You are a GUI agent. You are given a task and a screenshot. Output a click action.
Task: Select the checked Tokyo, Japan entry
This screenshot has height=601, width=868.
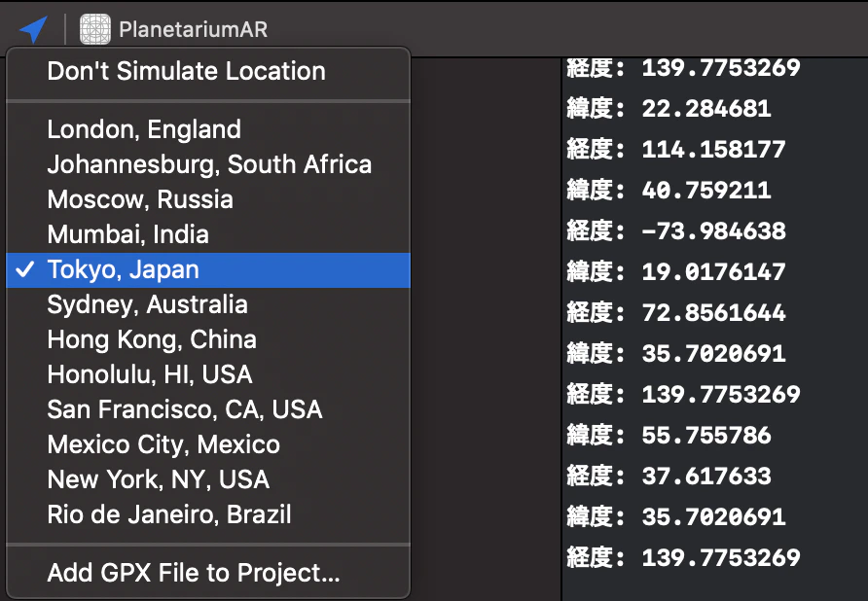coord(208,270)
